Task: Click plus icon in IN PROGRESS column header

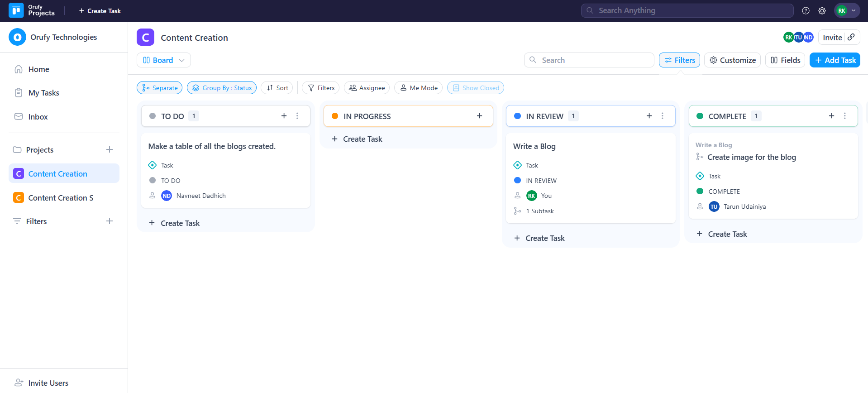Action: pyautogui.click(x=479, y=116)
